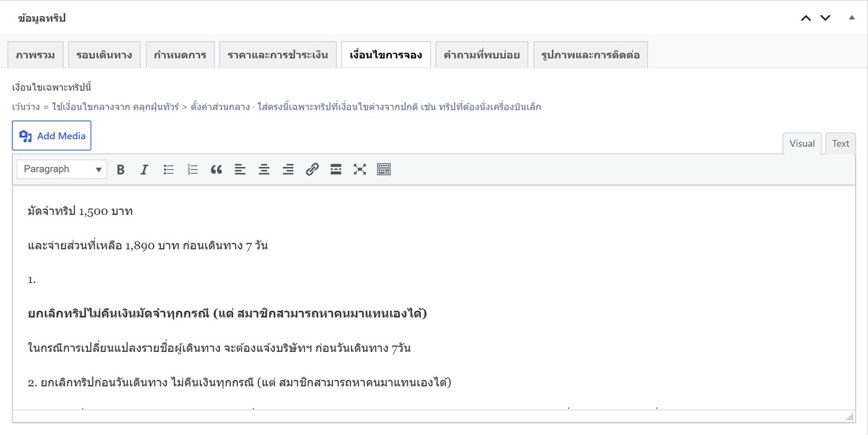The image size is (868, 435).
Task: Apply italic formatting
Action: 144,169
